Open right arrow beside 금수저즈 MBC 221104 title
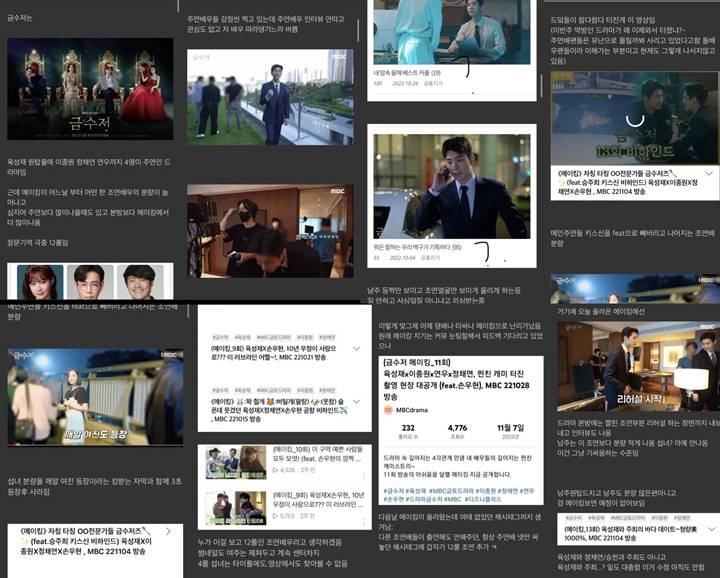Viewport: 720px width, 578px height. point(169,532)
